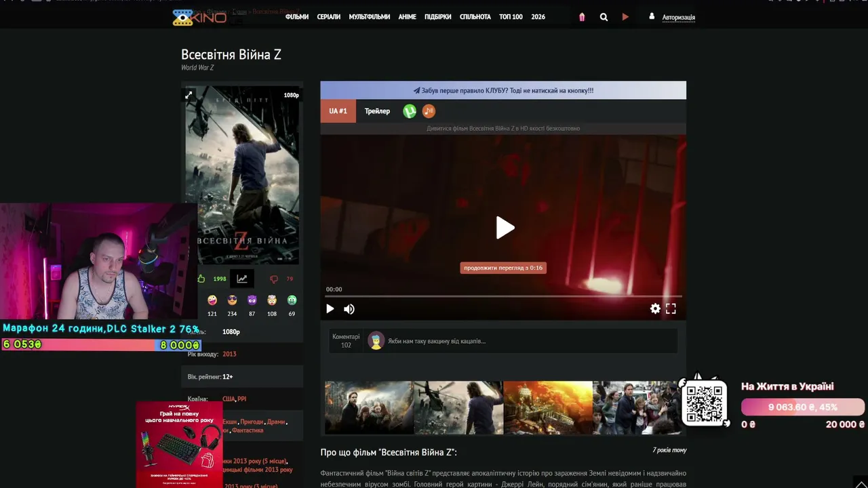
Task: Go to the KINO logo homepage
Action: pos(199,17)
